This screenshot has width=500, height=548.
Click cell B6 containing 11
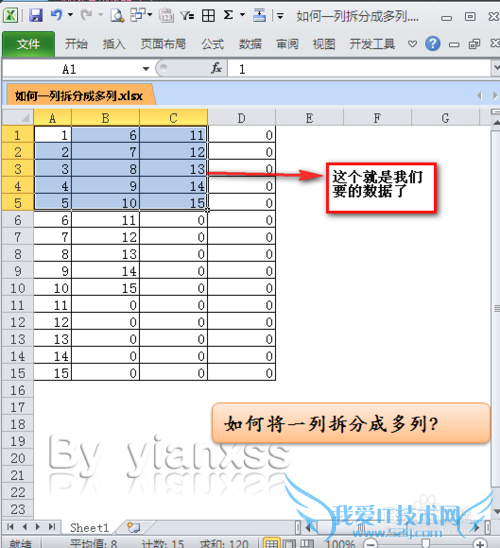click(106, 220)
